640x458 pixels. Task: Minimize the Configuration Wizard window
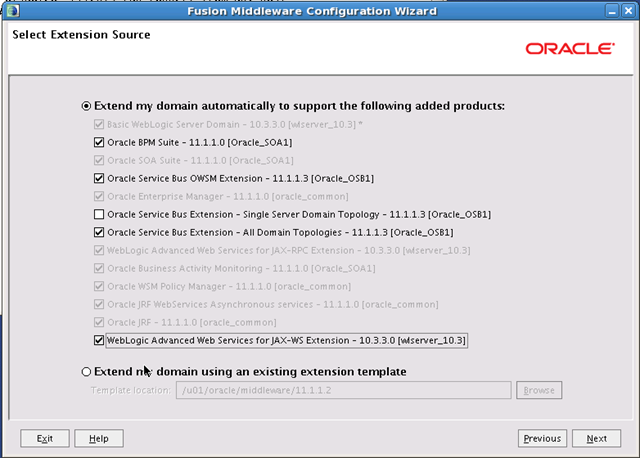611,11
